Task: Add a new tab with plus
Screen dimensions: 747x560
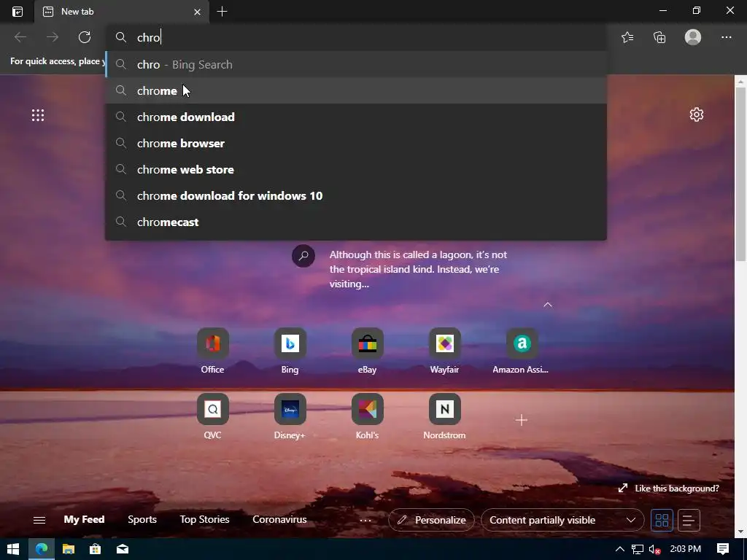Action: [x=222, y=12]
